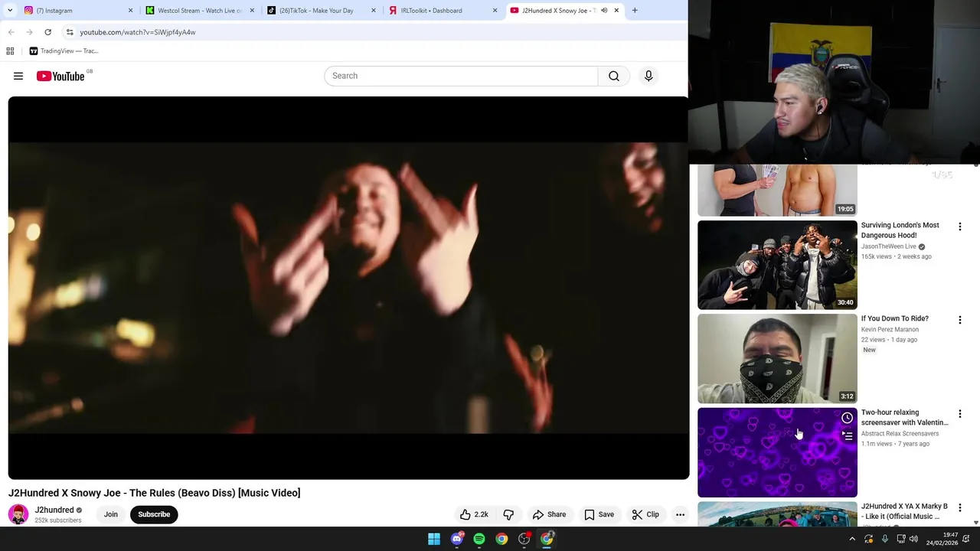Join the J2Hundred channel membership
This screenshot has width=980, height=551.
tap(111, 514)
